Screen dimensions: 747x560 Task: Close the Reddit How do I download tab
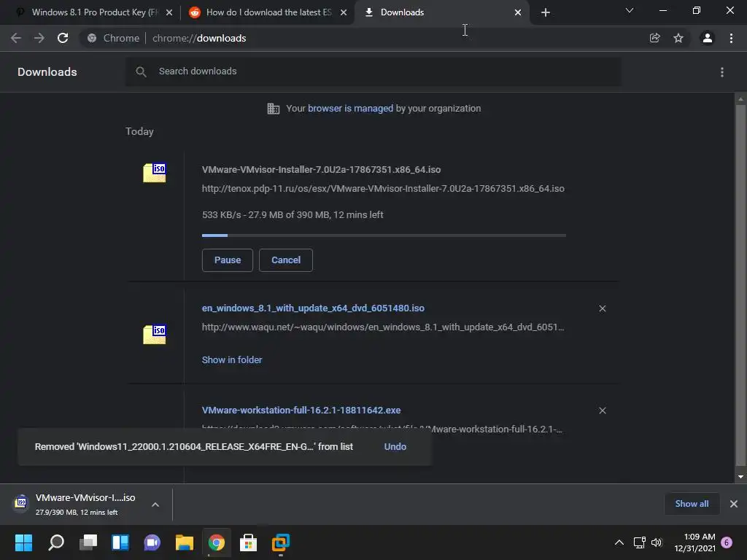tap(344, 12)
